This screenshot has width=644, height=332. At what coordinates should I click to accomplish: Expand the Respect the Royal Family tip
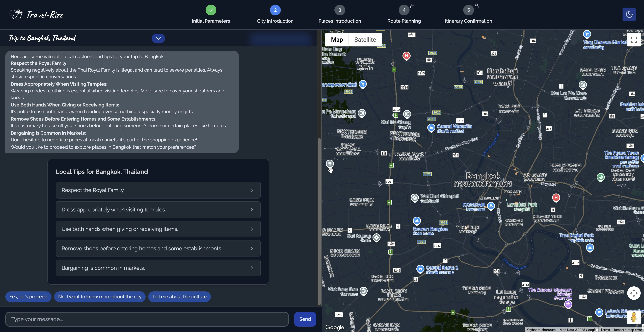158,190
